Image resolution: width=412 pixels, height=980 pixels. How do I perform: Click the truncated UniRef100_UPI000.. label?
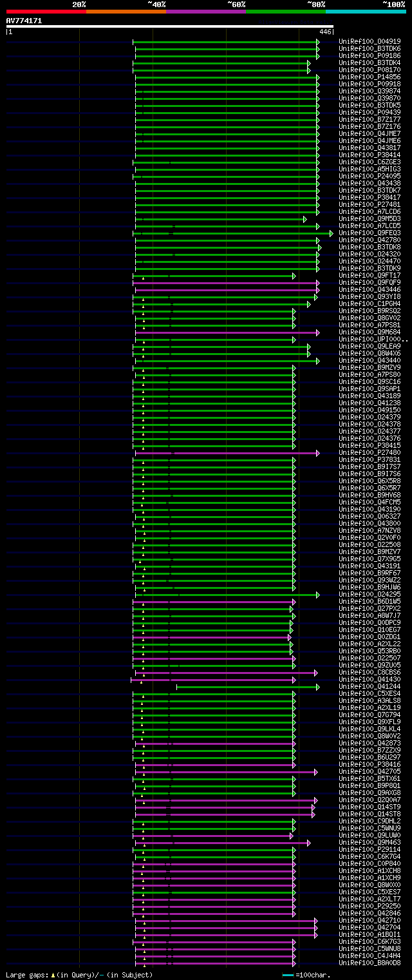[373, 340]
